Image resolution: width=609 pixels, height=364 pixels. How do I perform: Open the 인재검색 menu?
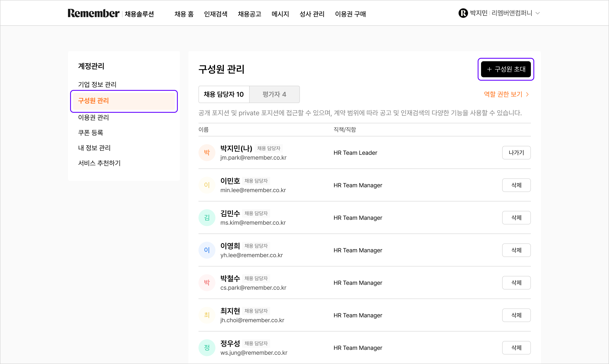pyautogui.click(x=216, y=14)
